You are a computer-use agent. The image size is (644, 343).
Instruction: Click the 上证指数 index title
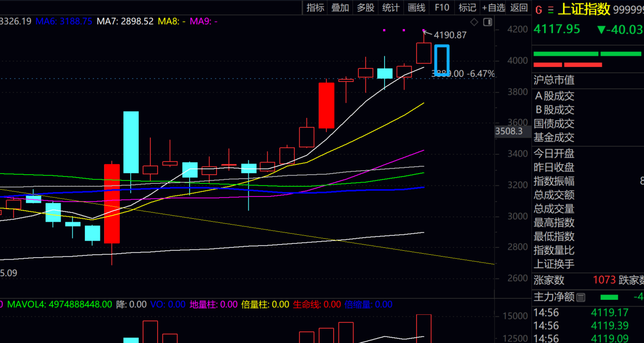click(584, 9)
